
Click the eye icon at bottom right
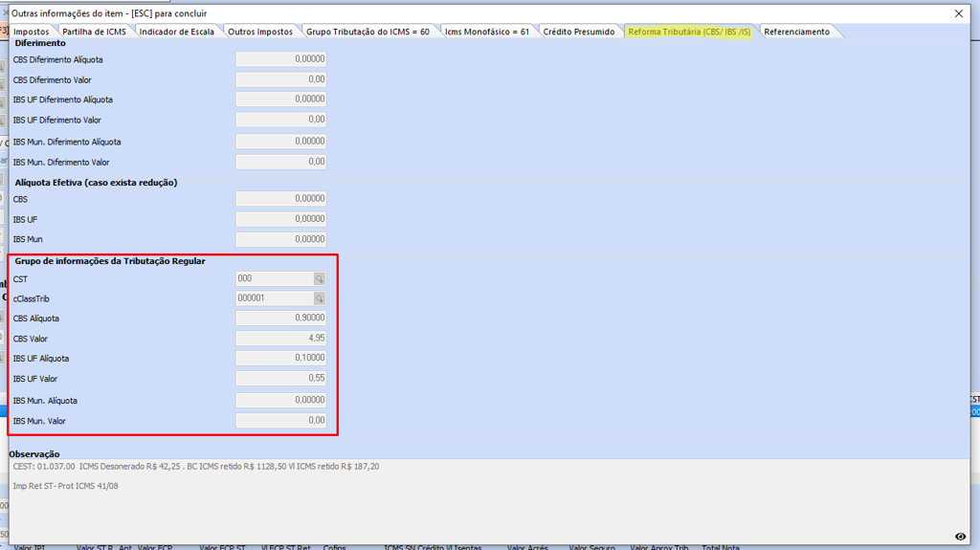point(960,537)
